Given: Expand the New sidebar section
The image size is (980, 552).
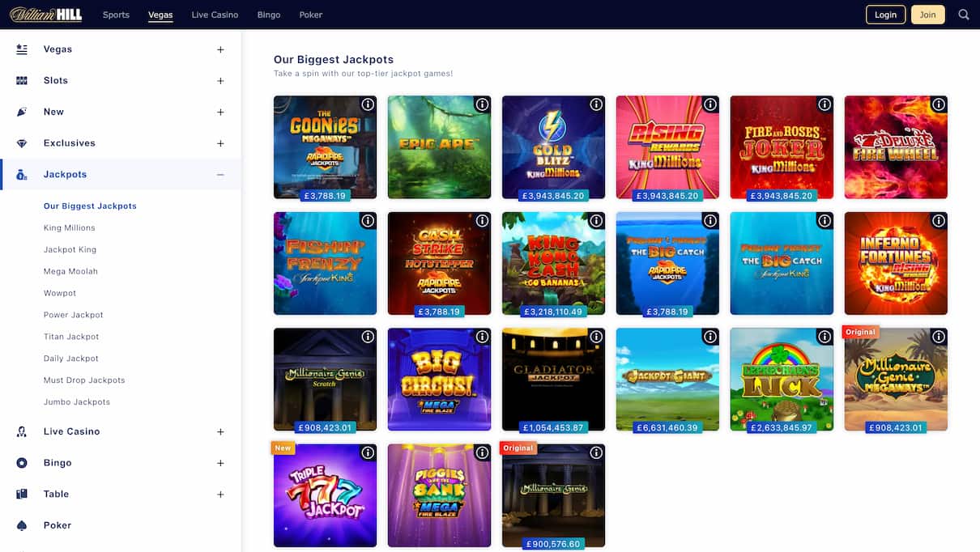Looking at the screenshot, I should (x=220, y=112).
